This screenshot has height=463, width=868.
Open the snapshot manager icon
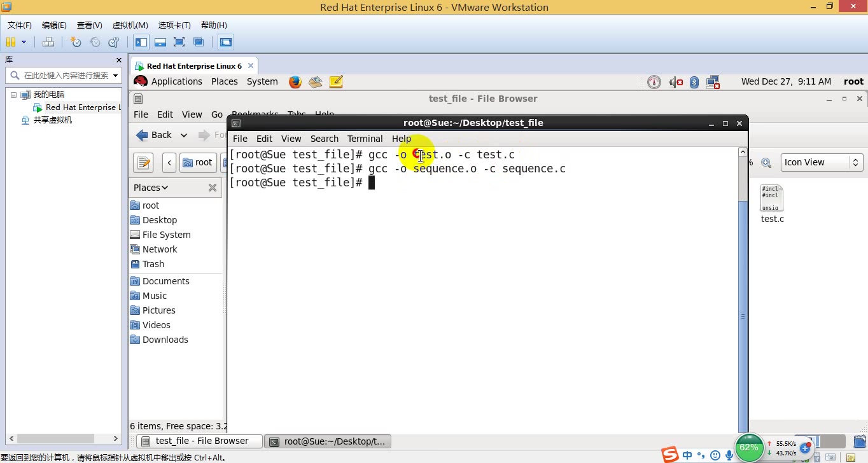point(113,42)
